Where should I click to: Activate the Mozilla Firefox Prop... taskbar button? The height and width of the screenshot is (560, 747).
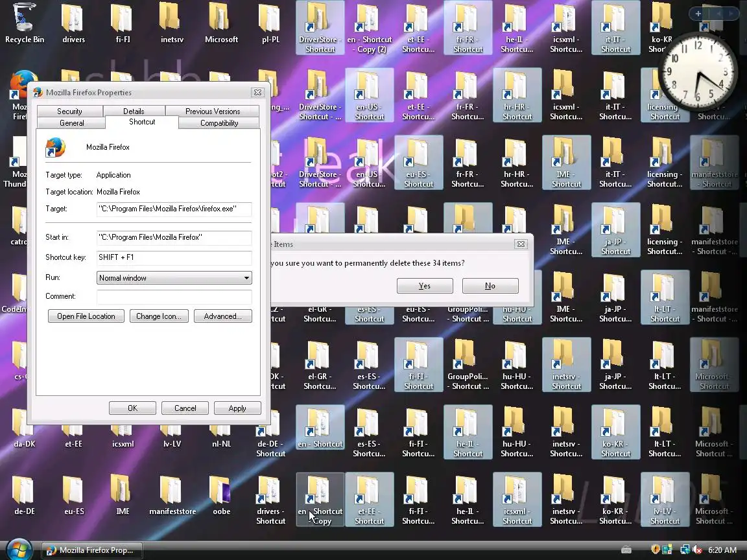91,550
